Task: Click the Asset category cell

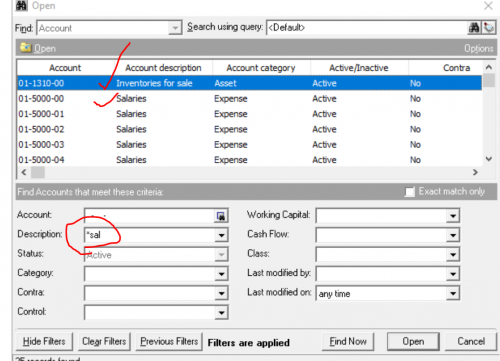Action: pos(225,83)
